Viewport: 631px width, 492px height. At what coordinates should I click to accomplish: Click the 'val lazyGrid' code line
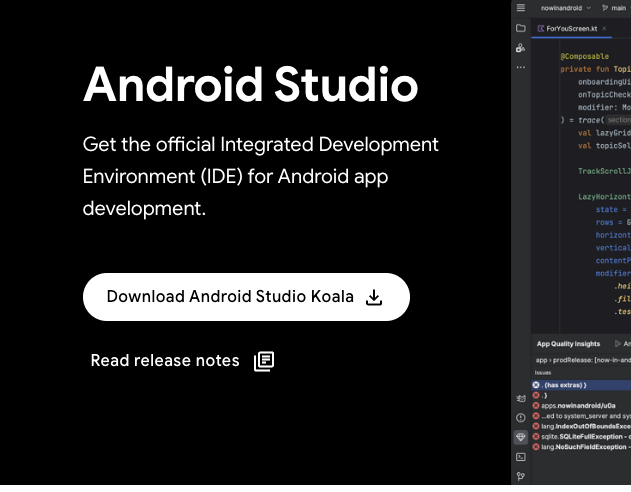click(x=604, y=133)
